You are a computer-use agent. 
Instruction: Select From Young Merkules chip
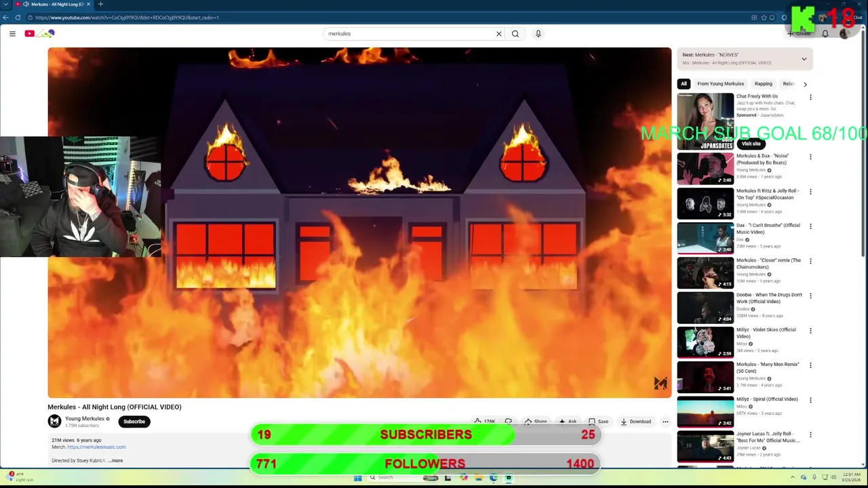point(720,84)
